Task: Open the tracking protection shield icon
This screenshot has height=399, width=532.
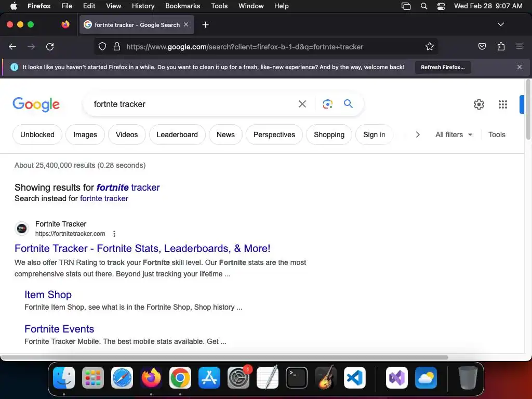Action: [x=102, y=47]
